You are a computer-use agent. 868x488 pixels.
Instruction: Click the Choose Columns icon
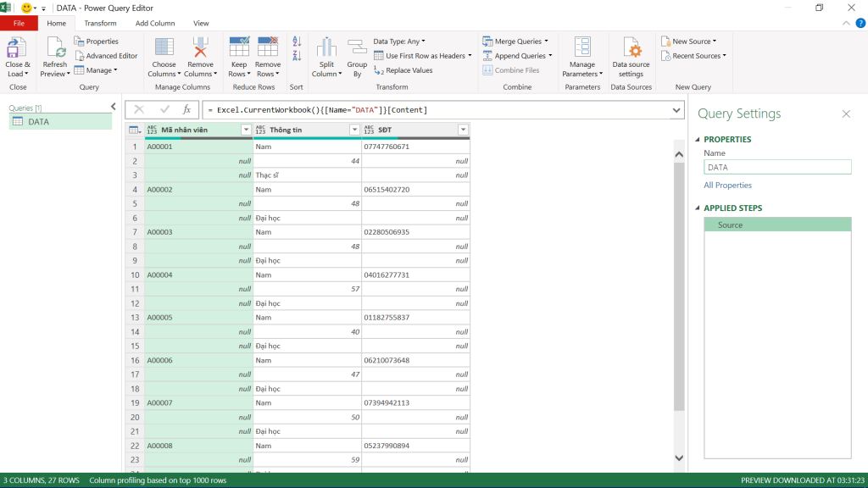164,47
